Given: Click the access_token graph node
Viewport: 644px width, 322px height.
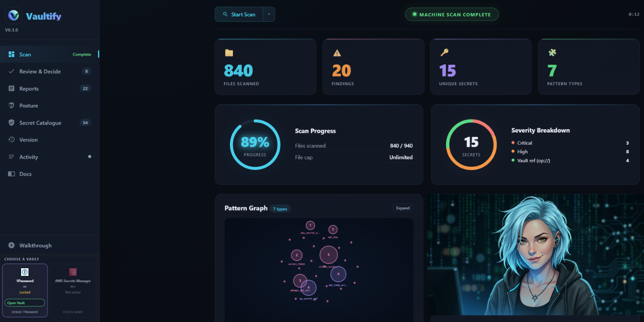Looking at the screenshot, I should click(297, 255).
